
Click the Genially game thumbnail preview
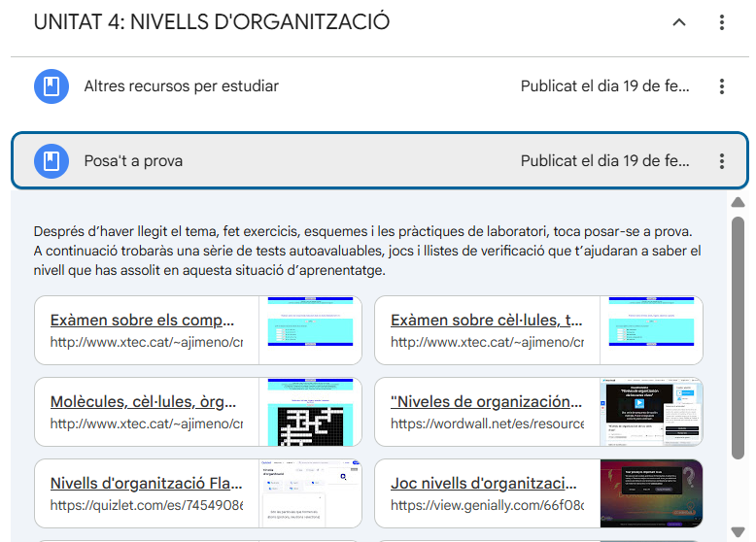[x=651, y=493]
